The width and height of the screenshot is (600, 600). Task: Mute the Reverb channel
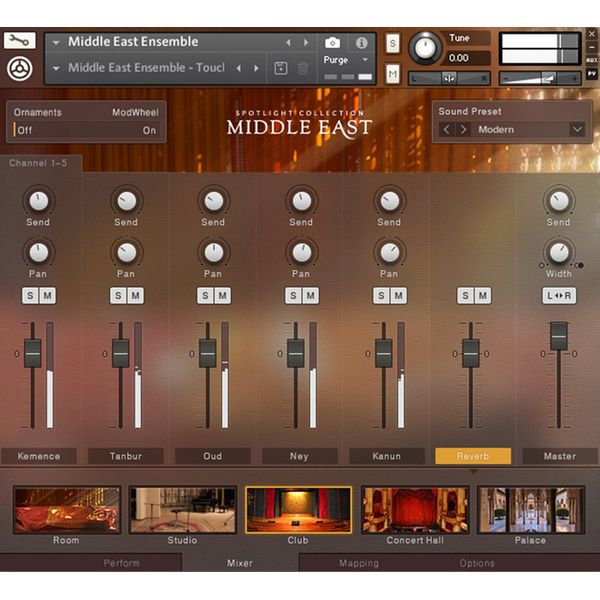click(483, 296)
